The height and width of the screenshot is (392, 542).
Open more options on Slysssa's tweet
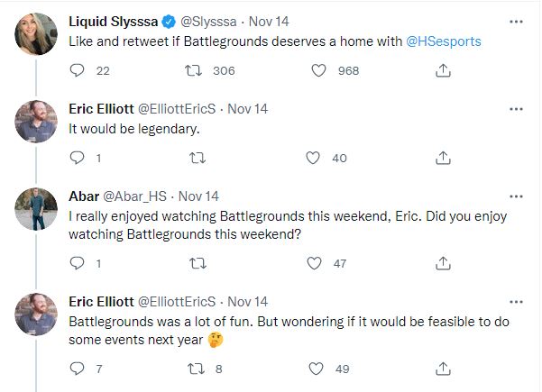[516, 20]
